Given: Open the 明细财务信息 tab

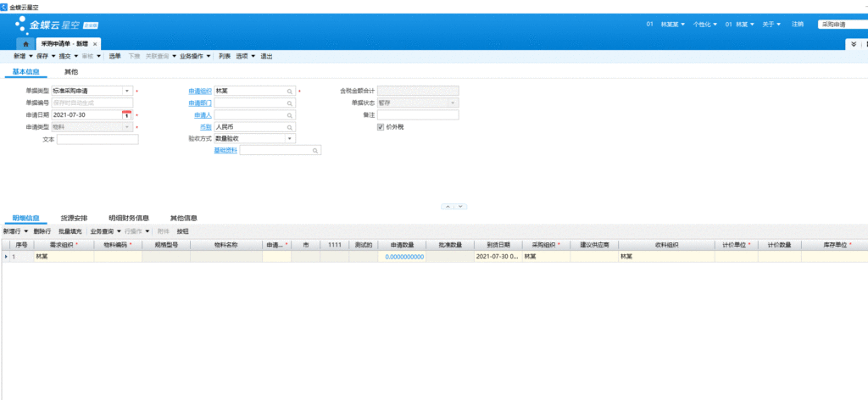Looking at the screenshot, I should [x=129, y=218].
